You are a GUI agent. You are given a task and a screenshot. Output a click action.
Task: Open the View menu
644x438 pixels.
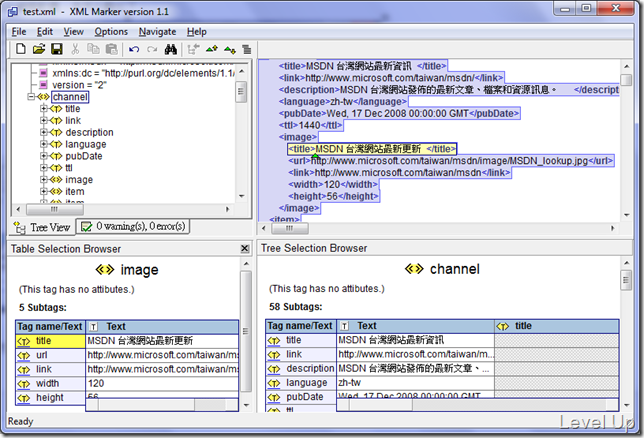coord(74,32)
